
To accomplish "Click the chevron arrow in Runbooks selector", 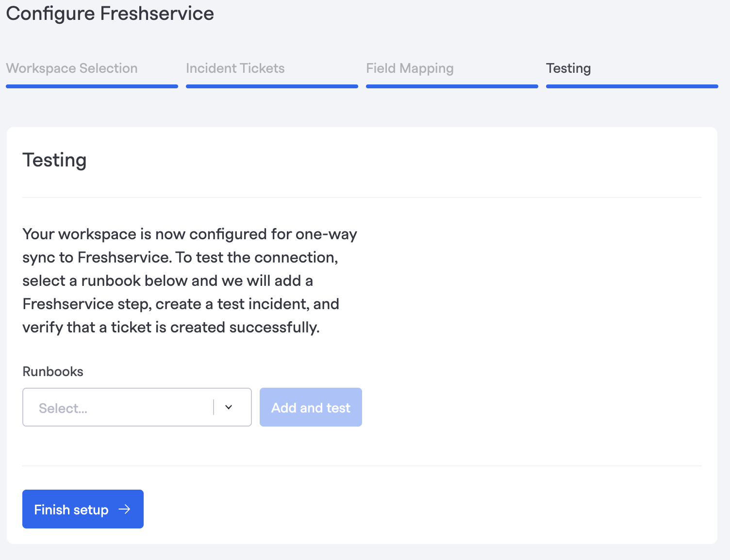I will click(229, 408).
